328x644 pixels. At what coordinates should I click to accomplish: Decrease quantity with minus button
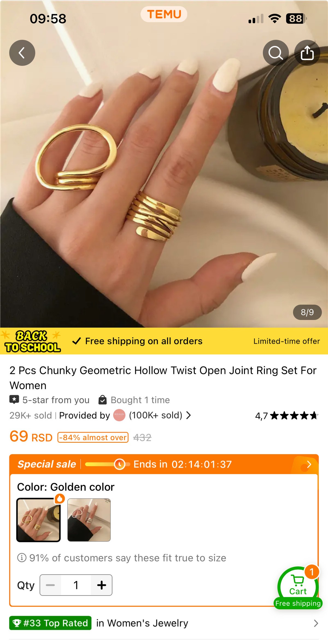click(x=50, y=585)
